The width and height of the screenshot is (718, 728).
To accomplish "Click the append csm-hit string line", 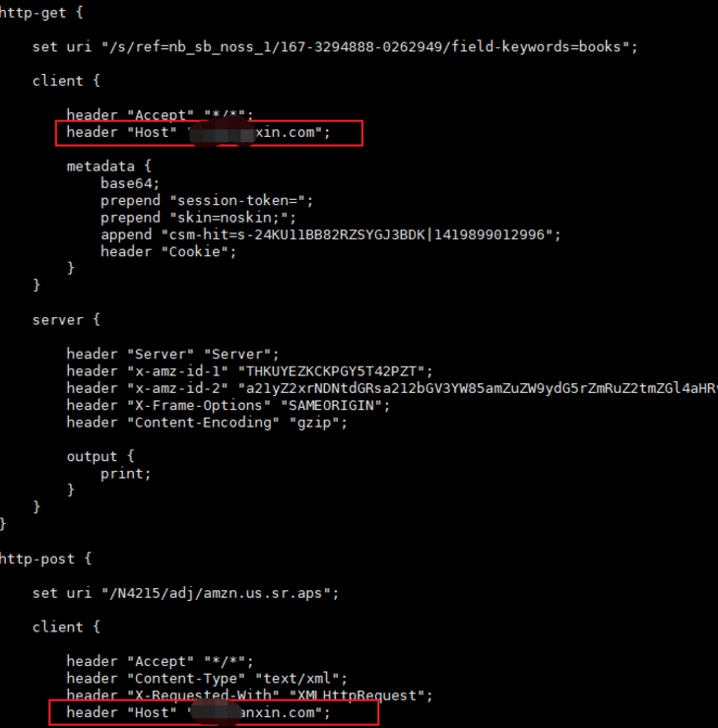I will point(331,234).
